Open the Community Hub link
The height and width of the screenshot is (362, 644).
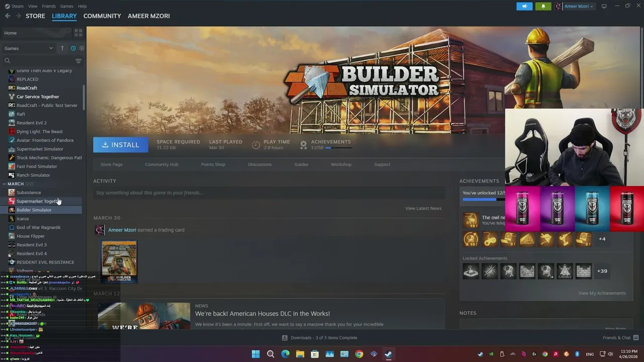(162, 164)
